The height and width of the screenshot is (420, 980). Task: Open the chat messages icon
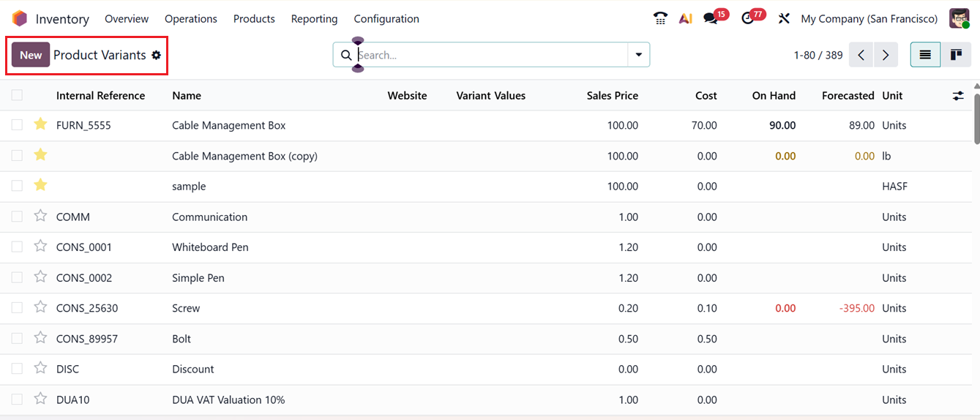(x=711, y=19)
